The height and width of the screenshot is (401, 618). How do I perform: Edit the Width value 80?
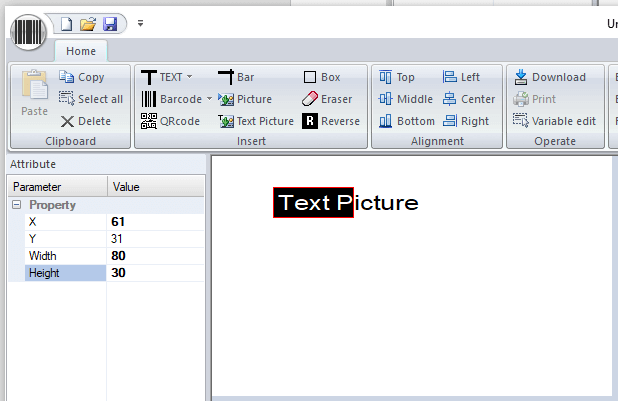coord(155,256)
